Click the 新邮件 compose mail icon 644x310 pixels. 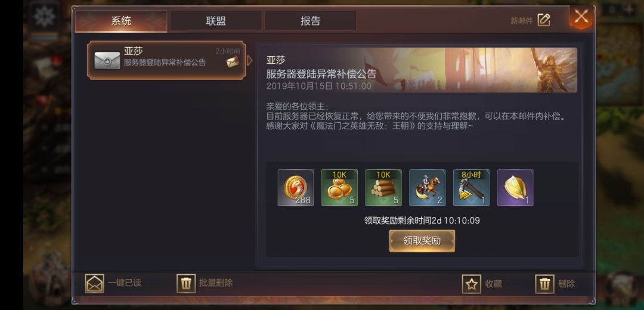coord(543,20)
